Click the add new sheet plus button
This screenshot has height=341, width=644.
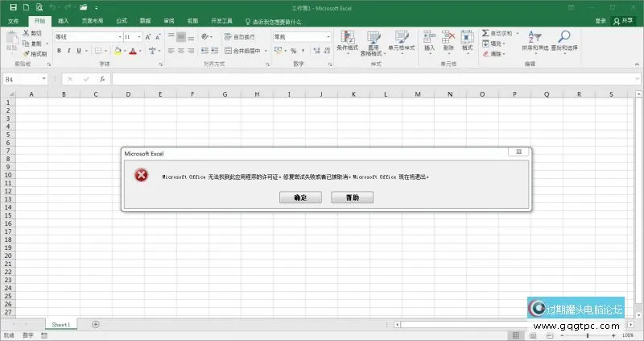[95, 325]
